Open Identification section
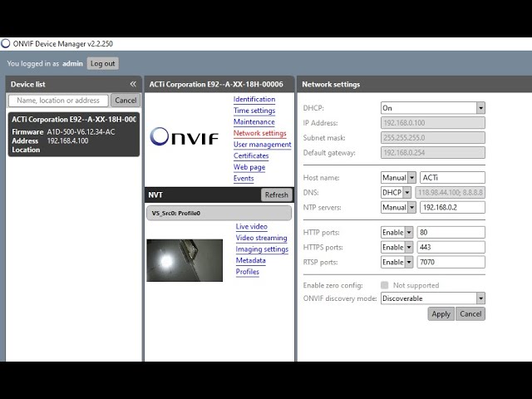The image size is (532, 399). pos(254,99)
